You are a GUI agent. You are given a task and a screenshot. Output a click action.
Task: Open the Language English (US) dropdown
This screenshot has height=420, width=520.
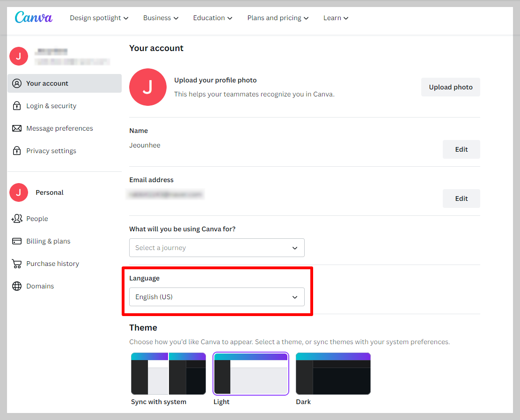point(217,297)
